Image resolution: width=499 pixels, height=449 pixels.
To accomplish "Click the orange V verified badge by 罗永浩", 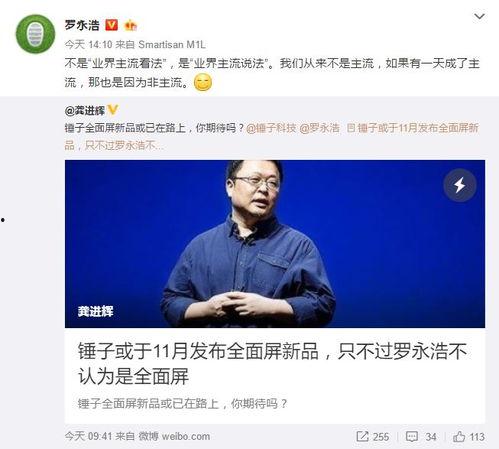I will pos(112,25).
